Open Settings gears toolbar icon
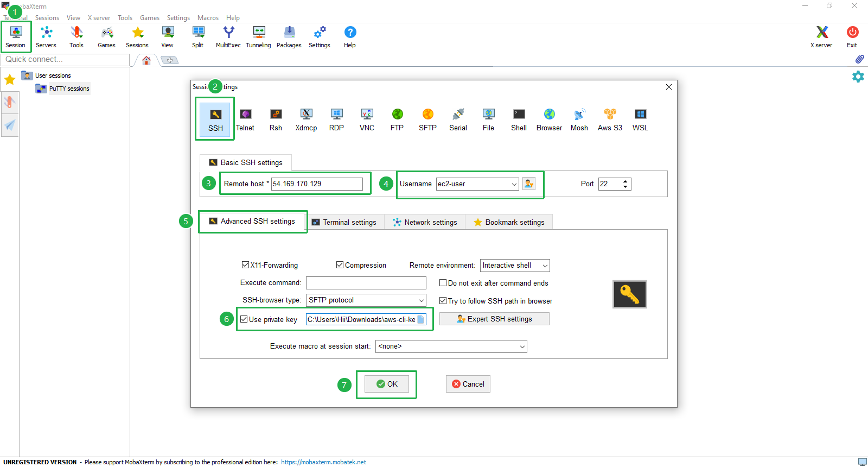 click(320, 37)
